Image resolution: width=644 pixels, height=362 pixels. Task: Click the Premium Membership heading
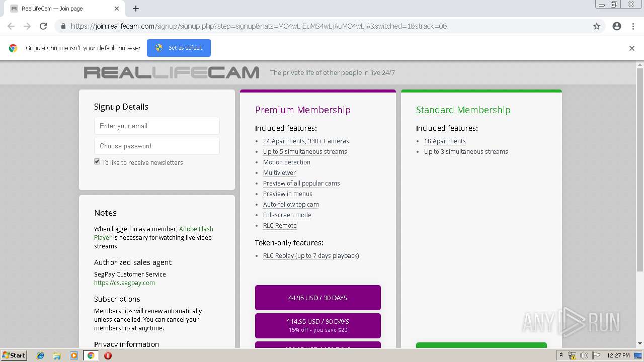pyautogui.click(x=303, y=110)
